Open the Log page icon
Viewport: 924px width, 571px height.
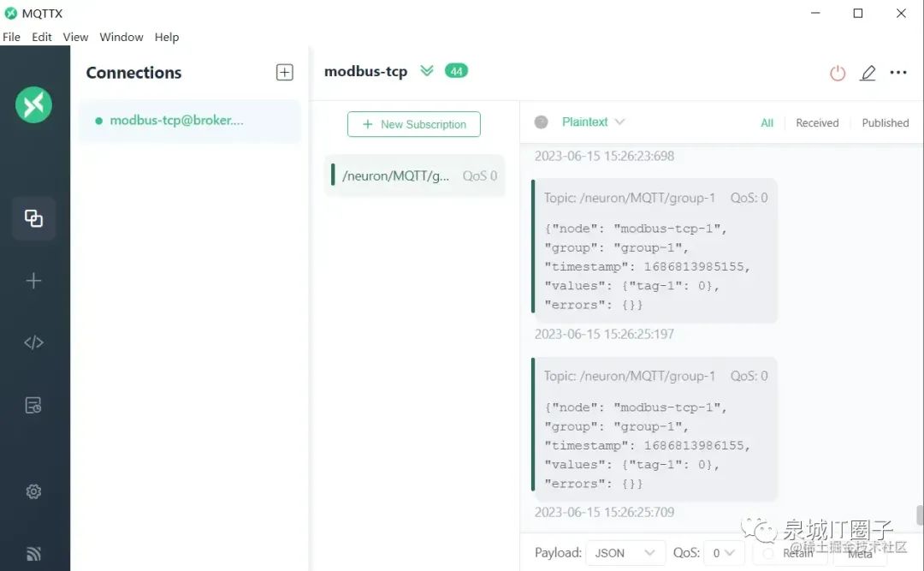pos(33,405)
